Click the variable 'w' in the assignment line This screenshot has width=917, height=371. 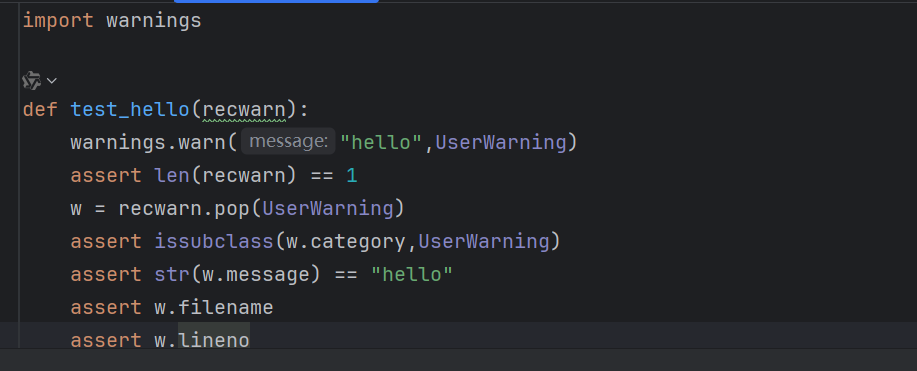pyautogui.click(x=76, y=208)
